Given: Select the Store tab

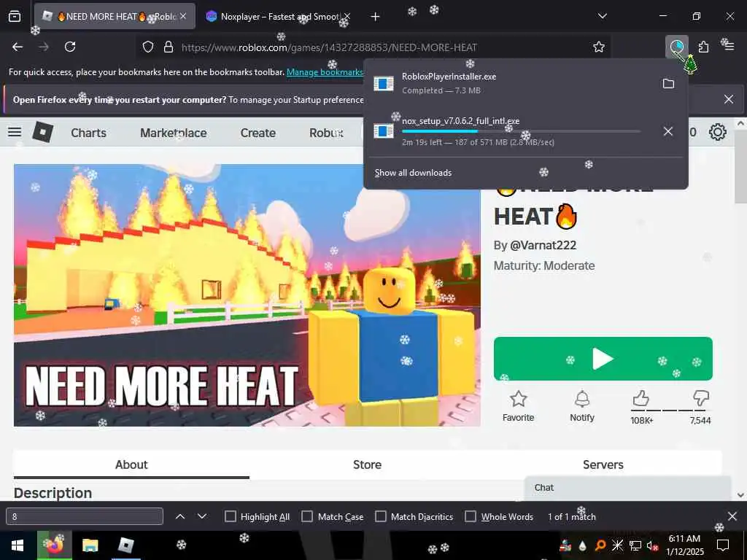Looking at the screenshot, I should pyautogui.click(x=368, y=464).
